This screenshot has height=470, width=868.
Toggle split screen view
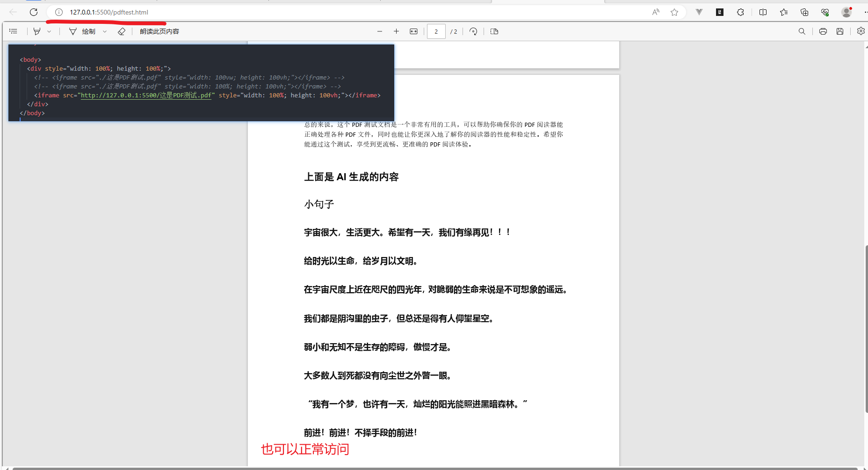pyautogui.click(x=763, y=12)
